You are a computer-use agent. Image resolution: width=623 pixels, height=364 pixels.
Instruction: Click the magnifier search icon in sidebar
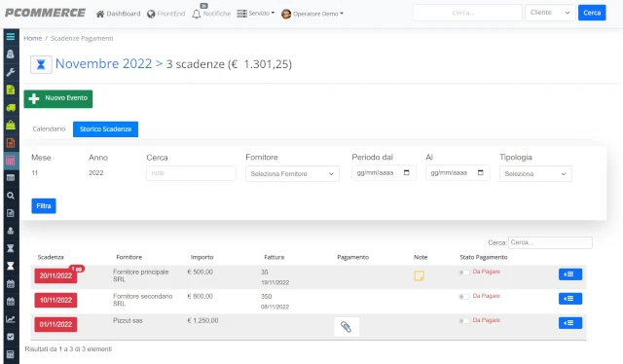11,196
